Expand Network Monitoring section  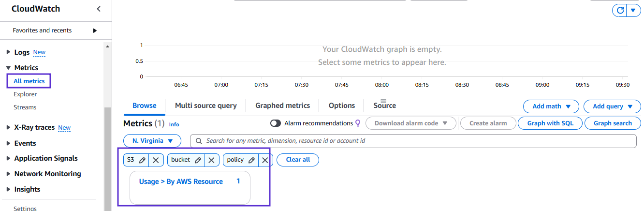[9, 174]
